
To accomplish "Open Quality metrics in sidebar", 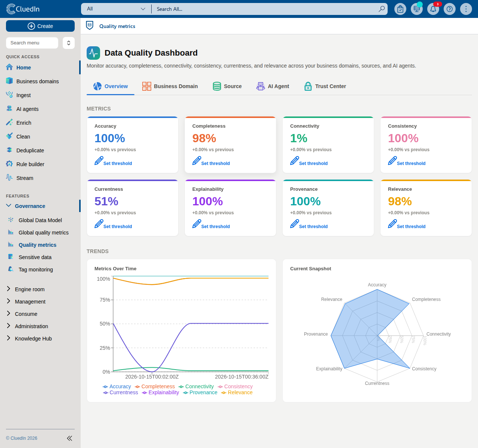I will coord(37,245).
